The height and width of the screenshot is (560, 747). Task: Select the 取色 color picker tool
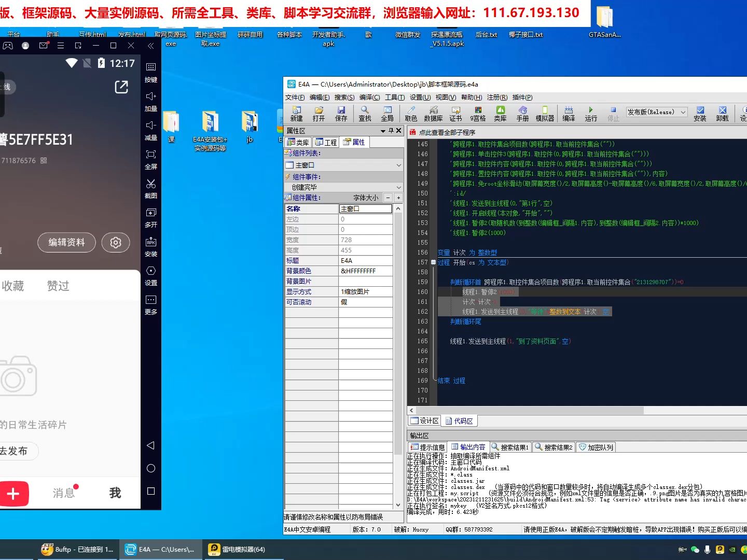click(411, 113)
